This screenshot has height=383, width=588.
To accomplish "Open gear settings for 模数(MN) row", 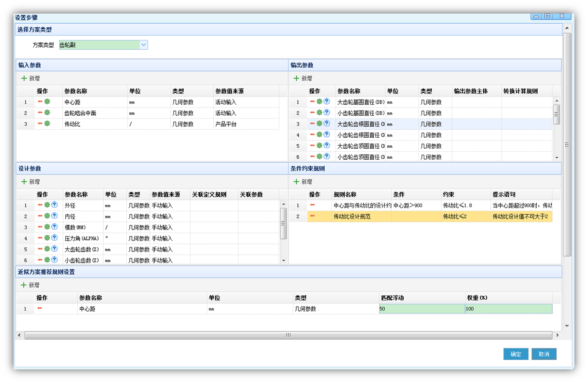I will pyautogui.click(x=47, y=227).
